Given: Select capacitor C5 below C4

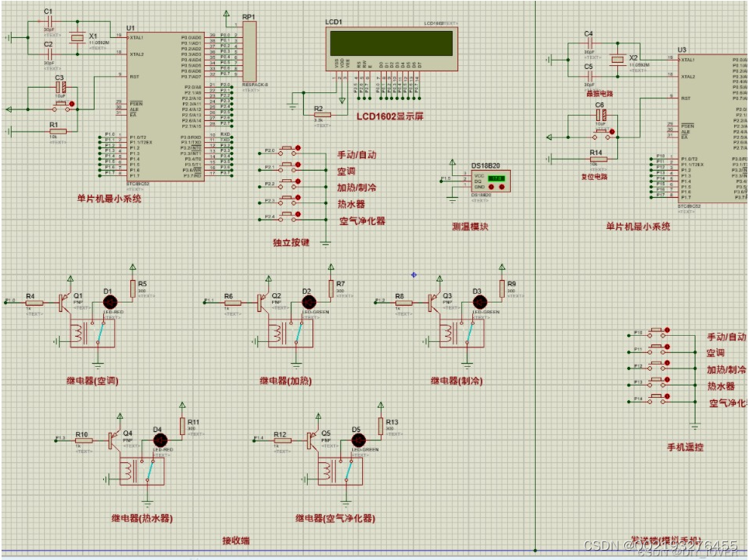Looking at the screenshot, I should (x=588, y=77).
